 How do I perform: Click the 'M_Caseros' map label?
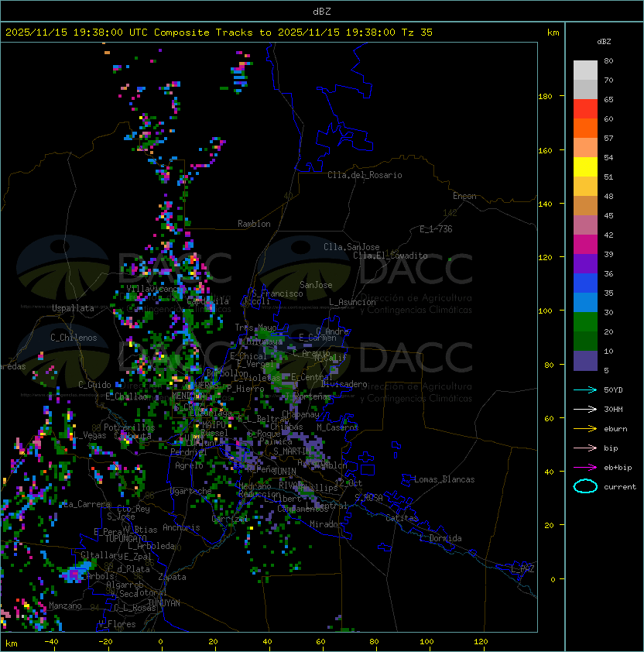[337, 427]
